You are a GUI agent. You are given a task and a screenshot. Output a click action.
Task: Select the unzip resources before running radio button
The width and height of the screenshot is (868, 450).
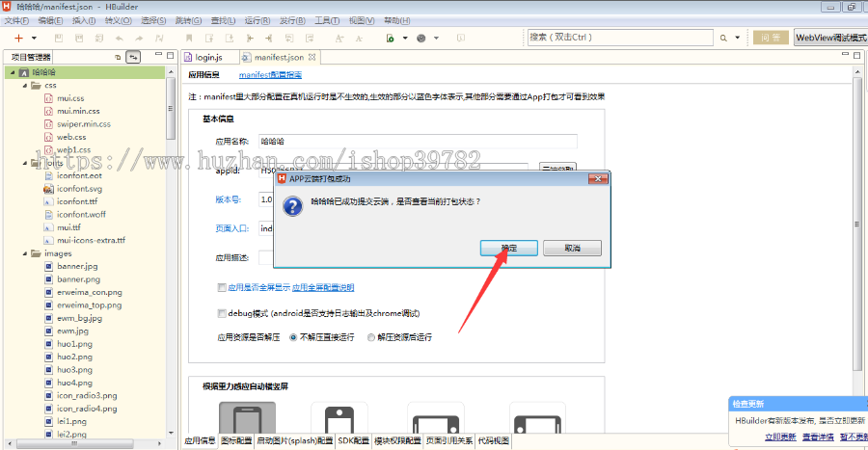coord(371,337)
